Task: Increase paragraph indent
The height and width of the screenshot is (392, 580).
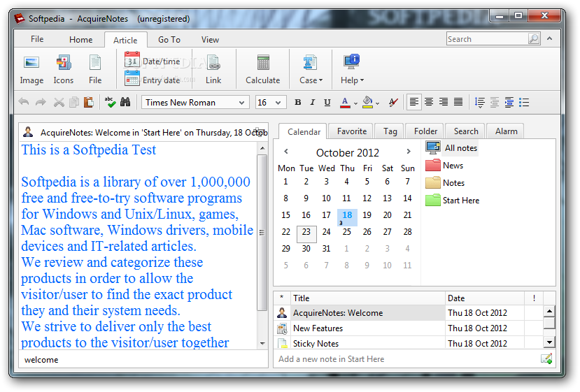Action: tap(509, 102)
